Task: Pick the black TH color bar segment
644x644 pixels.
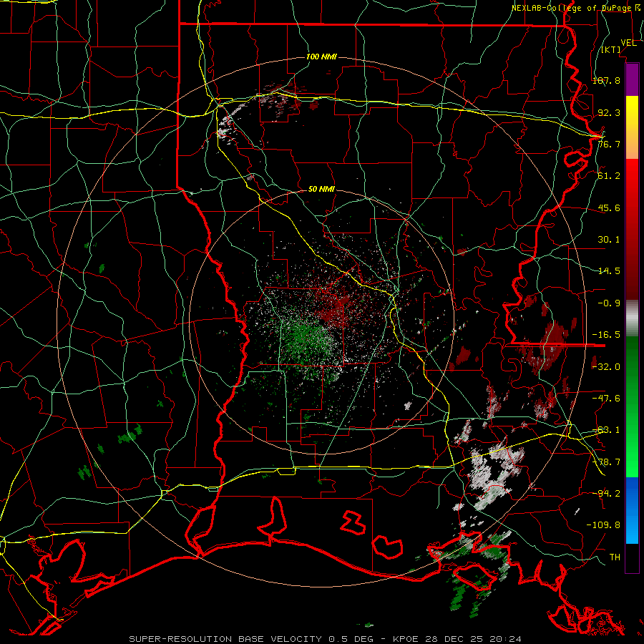Action: tap(632, 557)
